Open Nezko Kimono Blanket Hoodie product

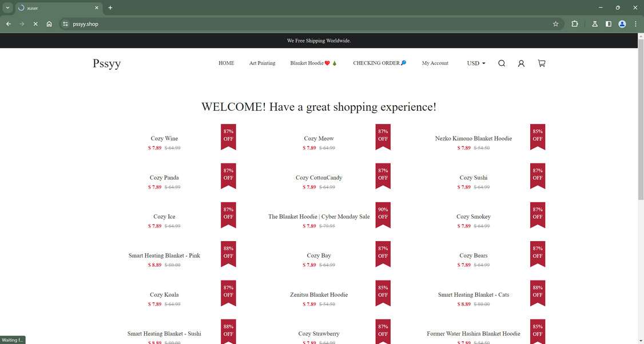tap(474, 138)
